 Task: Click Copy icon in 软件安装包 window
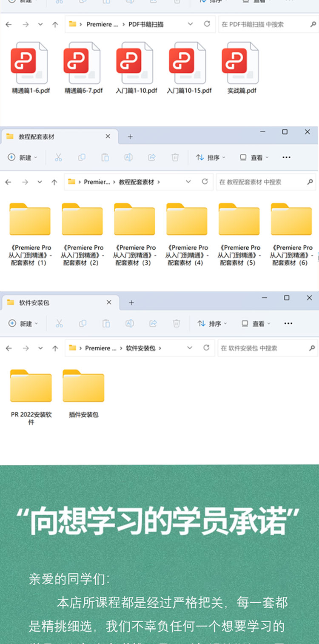pyautogui.click(x=83, y=324)
